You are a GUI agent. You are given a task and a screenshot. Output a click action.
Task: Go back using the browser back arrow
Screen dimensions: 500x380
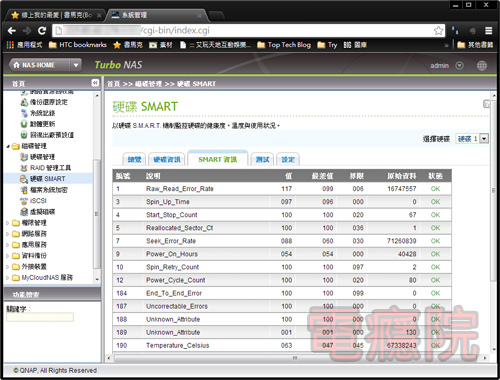coord(12,31)
